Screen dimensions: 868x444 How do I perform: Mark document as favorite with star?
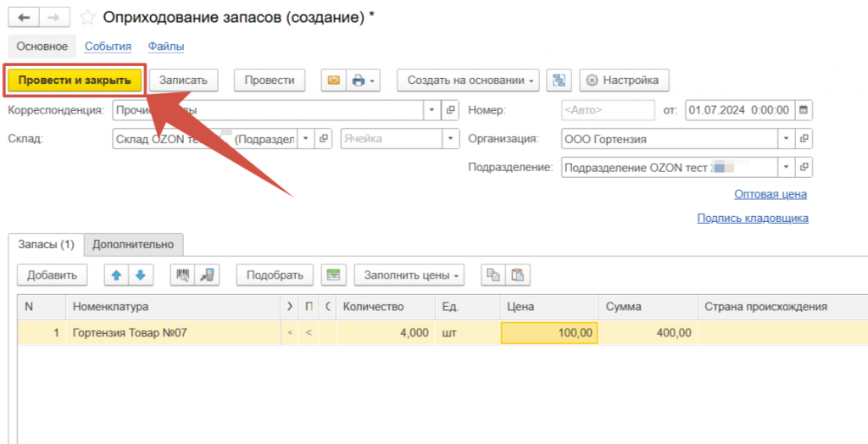[x=87, y=17]
